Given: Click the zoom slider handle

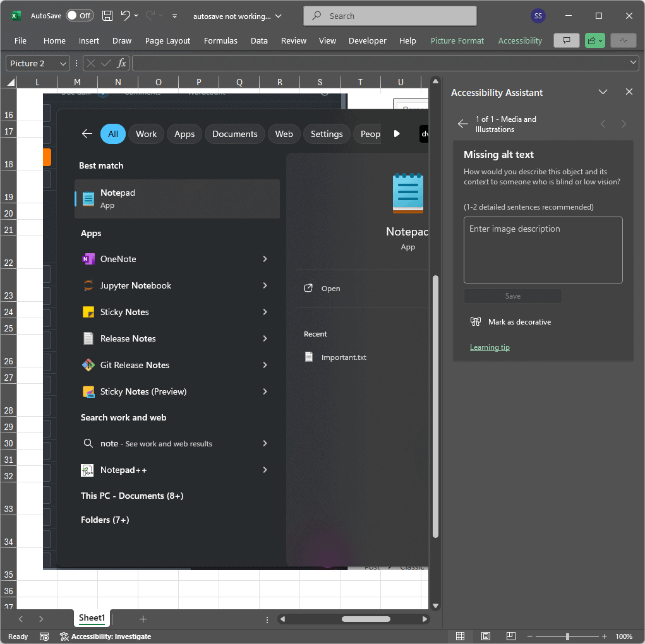Looking at the screenshot, I should (567, 636).
